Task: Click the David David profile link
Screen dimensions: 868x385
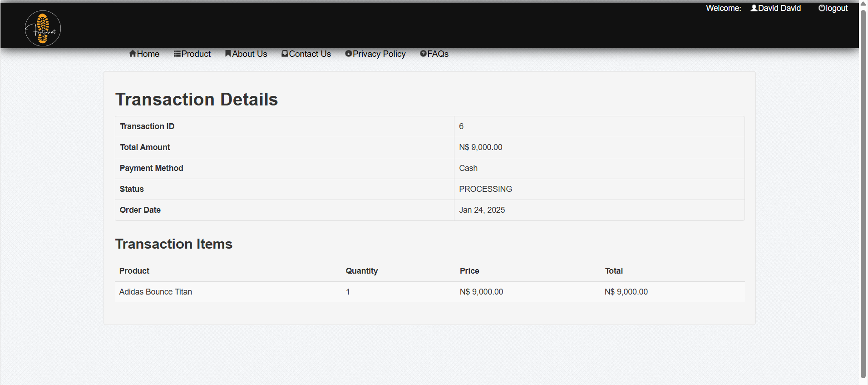Action: (x=775, y=8)
